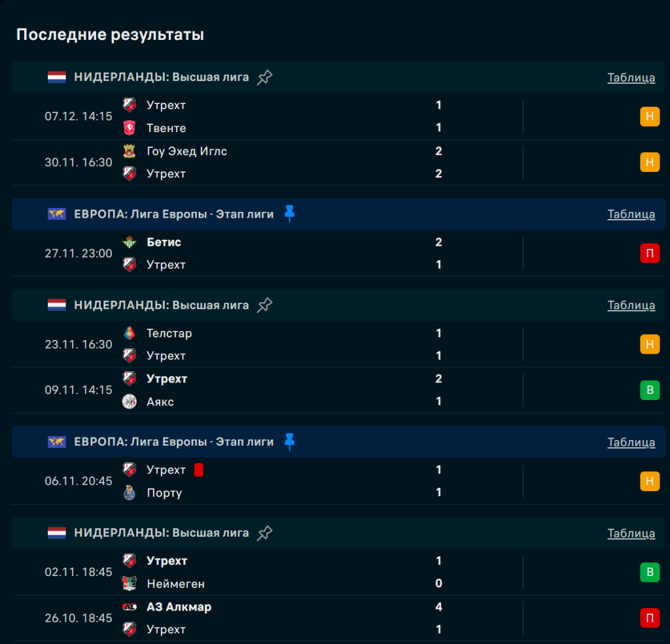Unpin the first Лига Европы section
Image resolution: width=670 pixels, height=644 pixels.
[289, 214]
